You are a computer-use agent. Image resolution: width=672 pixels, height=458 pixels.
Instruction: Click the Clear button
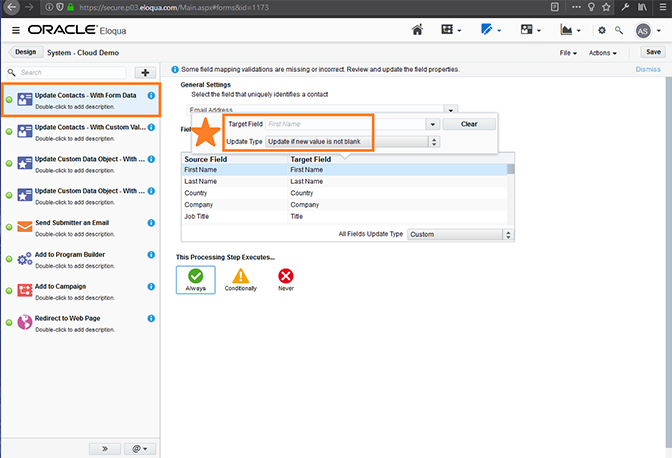point(469,124)
